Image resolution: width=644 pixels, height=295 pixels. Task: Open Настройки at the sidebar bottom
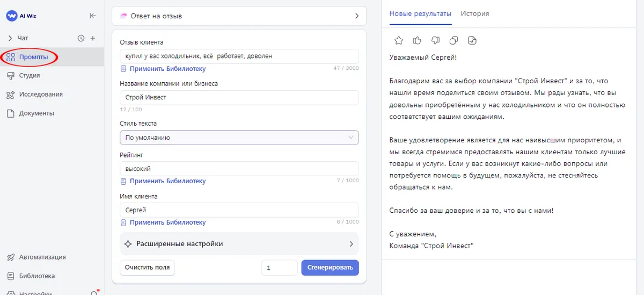point(35,293)
